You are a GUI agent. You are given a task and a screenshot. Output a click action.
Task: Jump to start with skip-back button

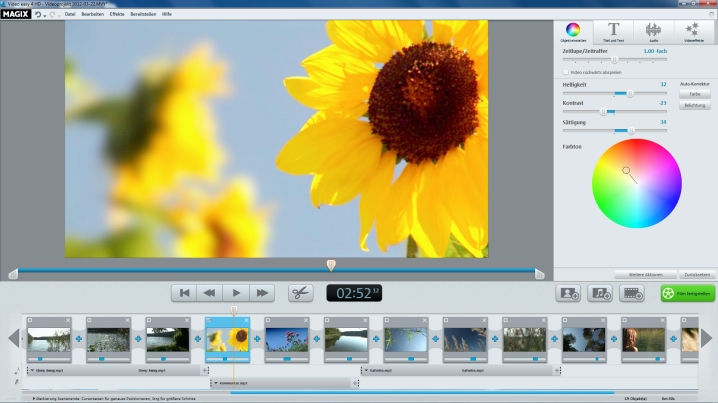(183, 293)
